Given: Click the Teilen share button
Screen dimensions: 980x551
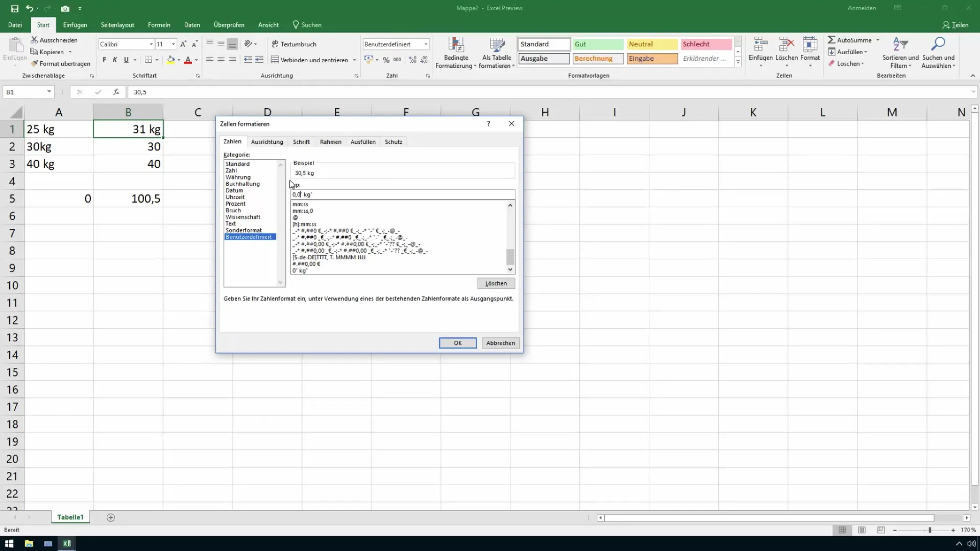Looking at the screenshot, I should coord(955,25).
